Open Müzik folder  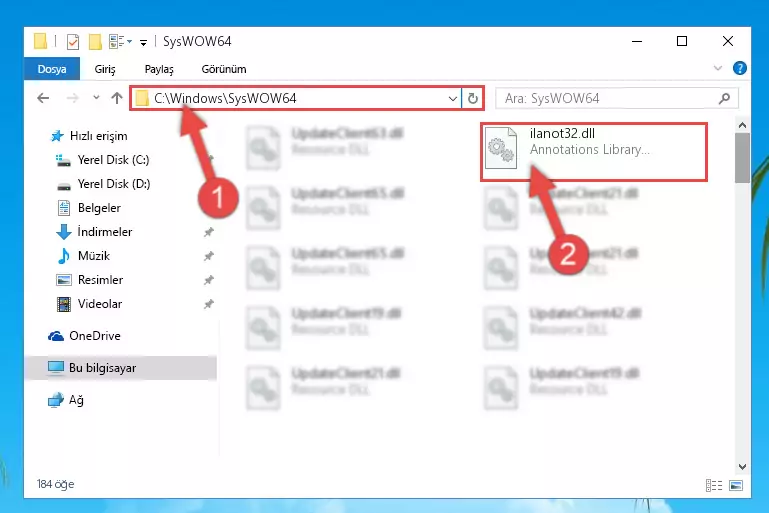pos(94,256)
